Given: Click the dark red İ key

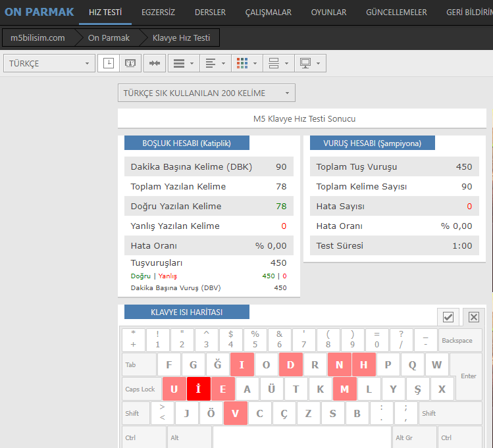Looking at the screenshot, I should point(198,389).
